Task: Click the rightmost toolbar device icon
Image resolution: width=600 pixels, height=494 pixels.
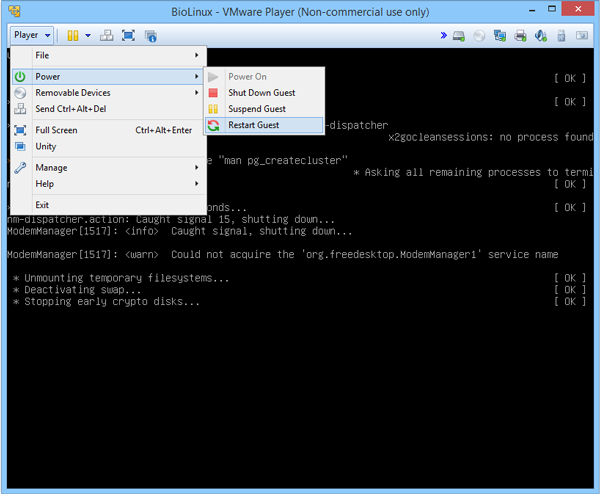Action: point(582,36)
